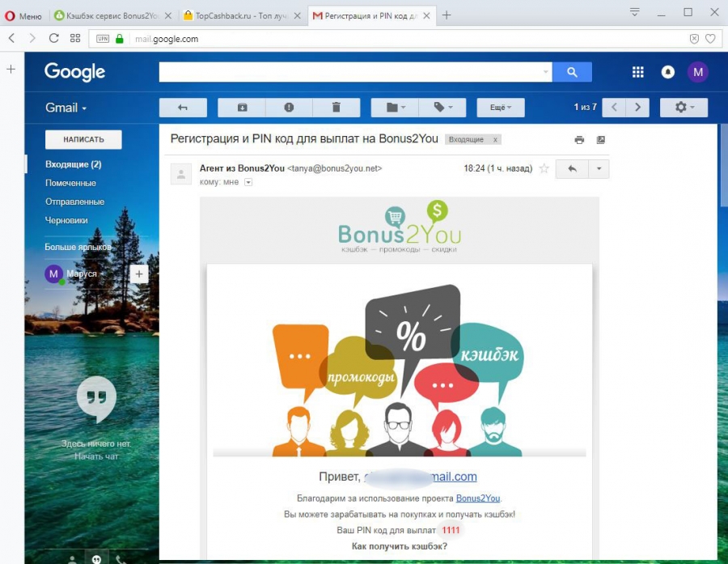Open the Отправленные sent folder

[74, 201]
